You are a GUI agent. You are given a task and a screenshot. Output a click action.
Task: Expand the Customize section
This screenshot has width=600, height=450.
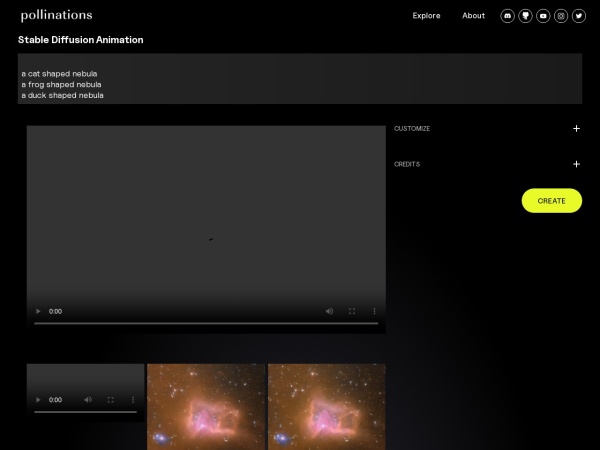576,128
